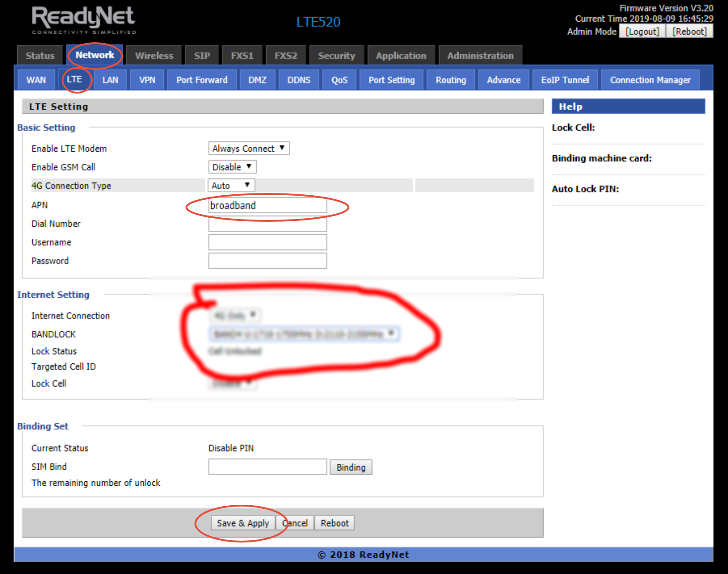Click the Dial Number field
728x574 pixels.
[267, 224]
